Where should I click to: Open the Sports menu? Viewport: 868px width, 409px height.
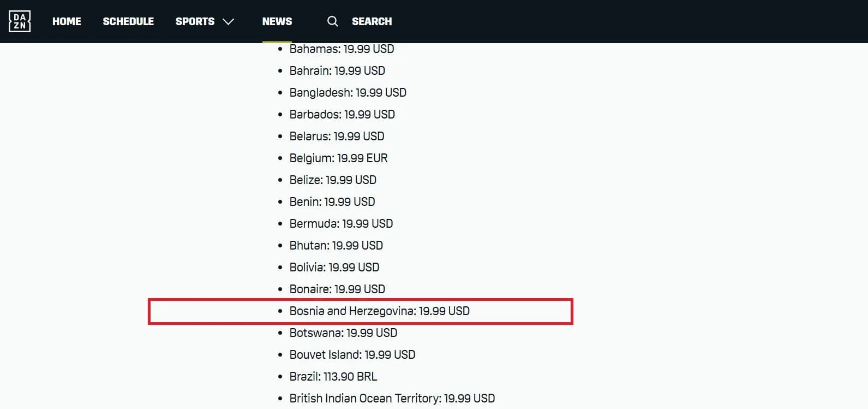(195, 21)
